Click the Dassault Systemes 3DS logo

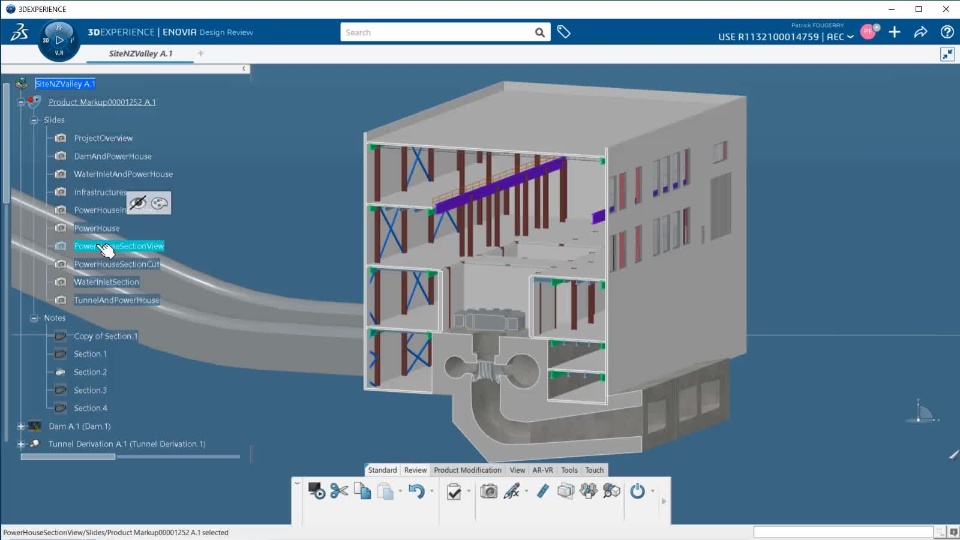click(18, 32)
